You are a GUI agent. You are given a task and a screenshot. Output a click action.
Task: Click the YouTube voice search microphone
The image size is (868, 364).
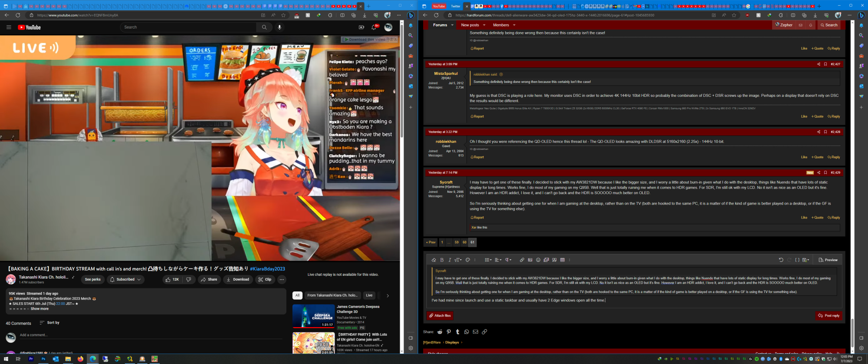pos(279,27)
